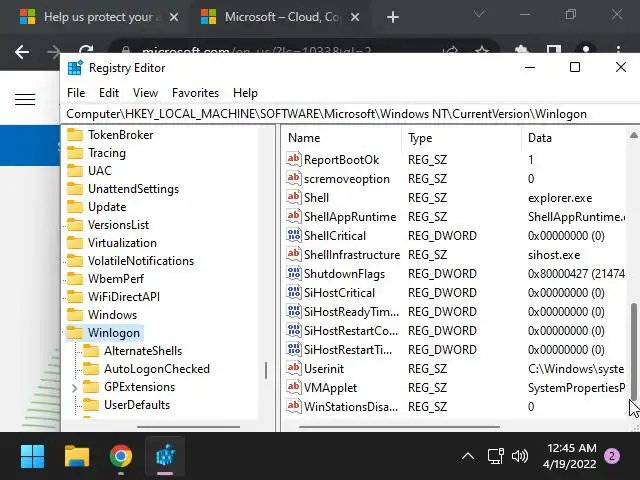
Task: Select the SiHostRestartCo... value name
Action: [351, 331]
